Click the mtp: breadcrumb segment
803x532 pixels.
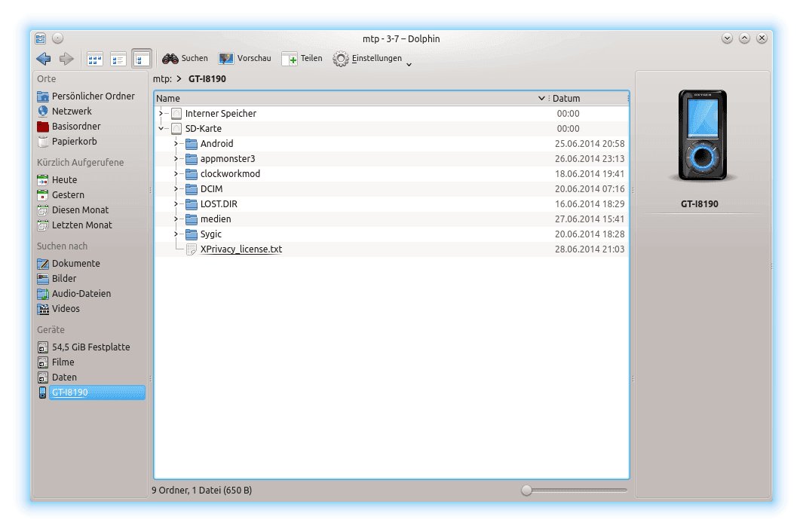point(162,79)
